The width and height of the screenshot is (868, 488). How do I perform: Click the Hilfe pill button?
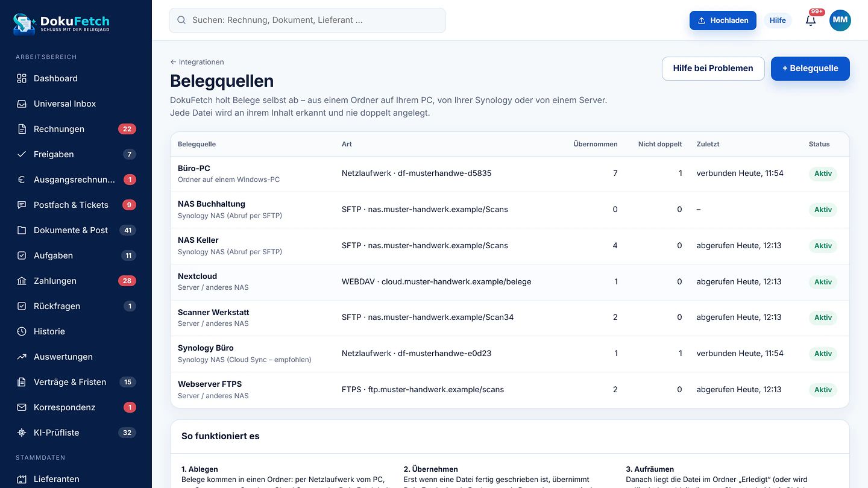(x=778, y=20)
